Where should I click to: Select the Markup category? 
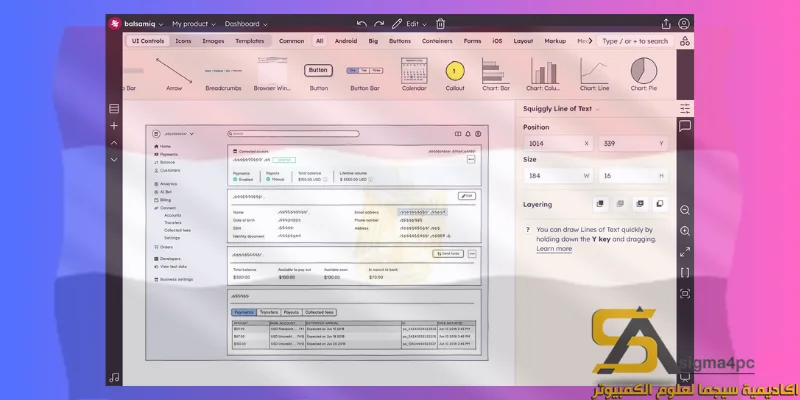[555, 41]
